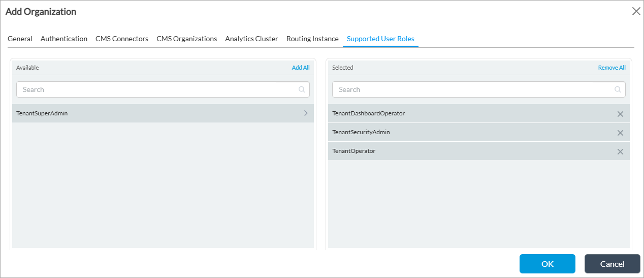The image size is (644, 278).
Task: Confirm with the OK button
Action: click(x=548, y=264)
